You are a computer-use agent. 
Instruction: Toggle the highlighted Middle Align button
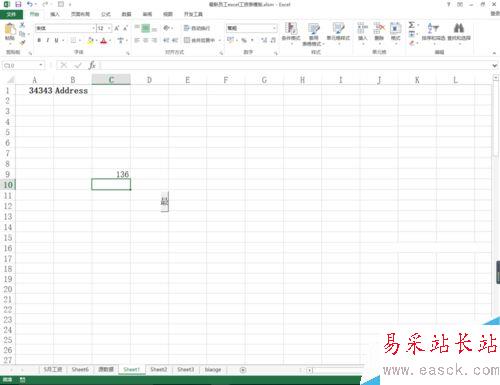click(146, 28)
